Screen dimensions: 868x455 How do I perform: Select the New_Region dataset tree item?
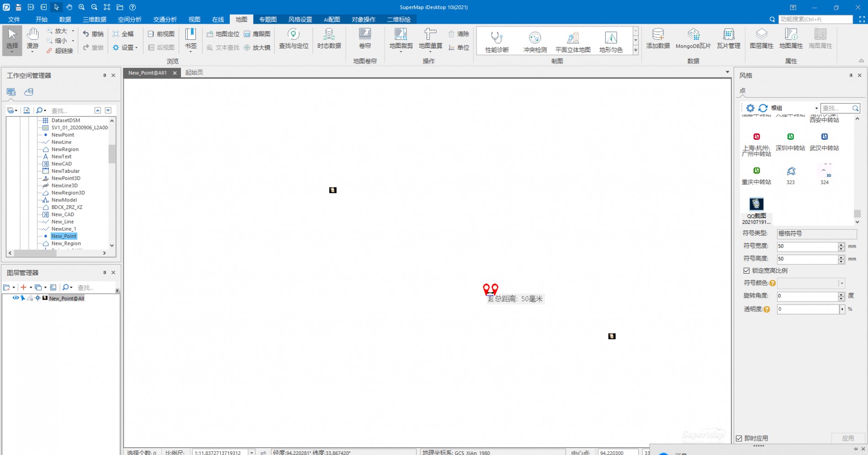click(66, 243)
